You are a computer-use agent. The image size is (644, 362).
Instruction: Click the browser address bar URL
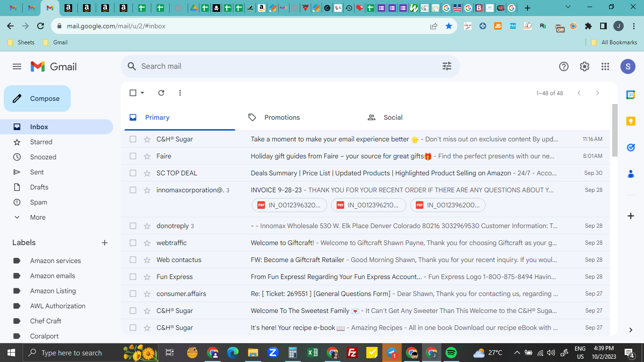coord(116,26)
